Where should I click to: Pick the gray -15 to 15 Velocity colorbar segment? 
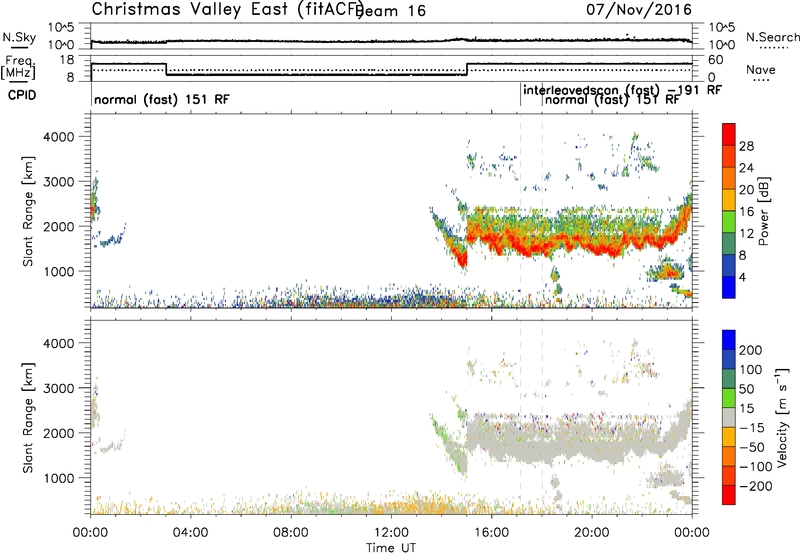pos(729,418)
